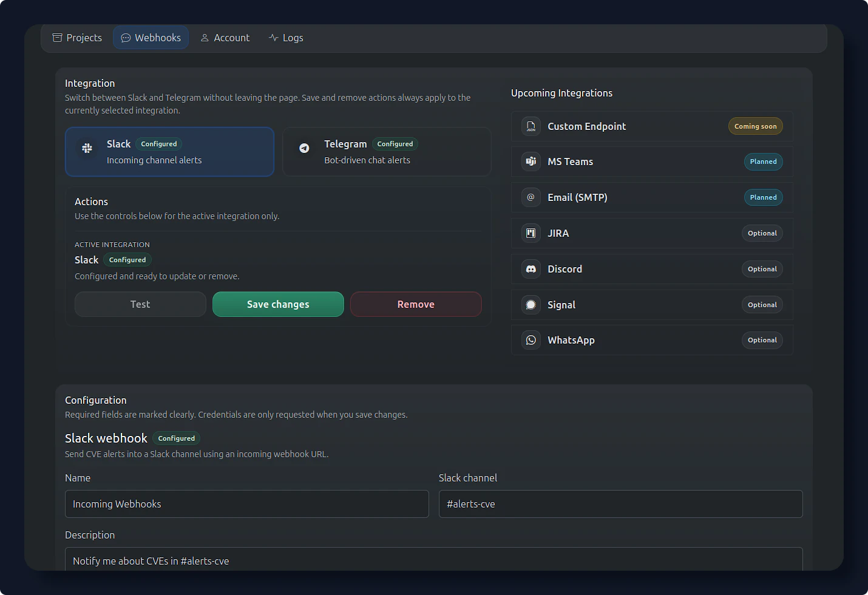Focus the Name input field

[247, 504]
